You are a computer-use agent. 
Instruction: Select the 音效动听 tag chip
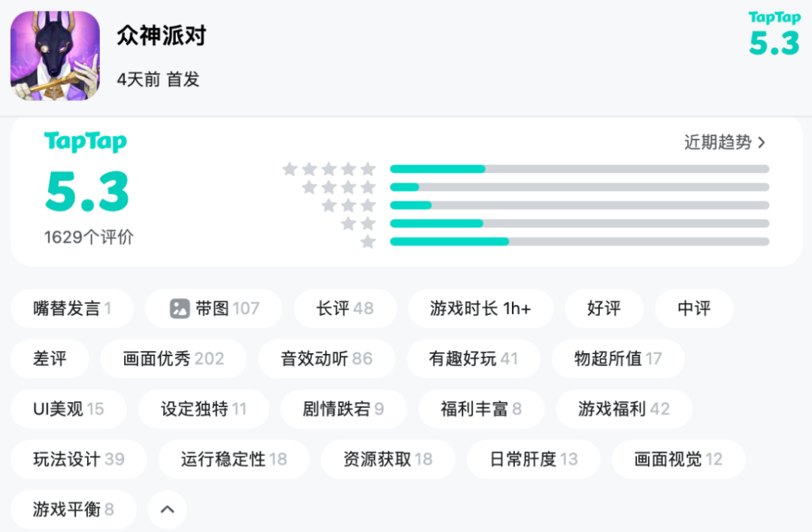pyautogui.click(x=326, y=358)
